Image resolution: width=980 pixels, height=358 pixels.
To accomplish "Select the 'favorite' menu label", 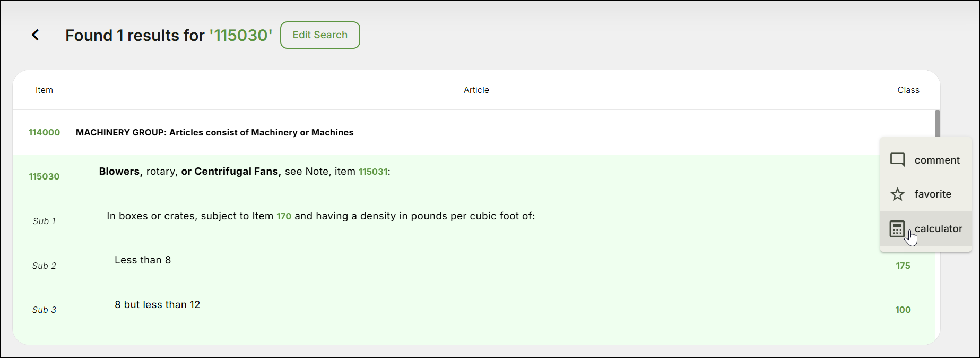I will click(x=933, y=194).
